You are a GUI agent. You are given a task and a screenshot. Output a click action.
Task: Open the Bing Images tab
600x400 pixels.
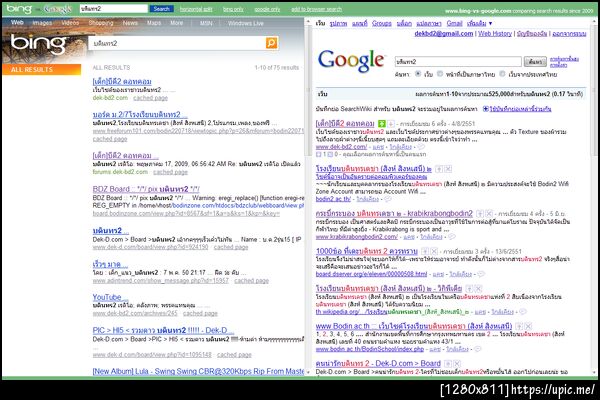tap(42, 23)
